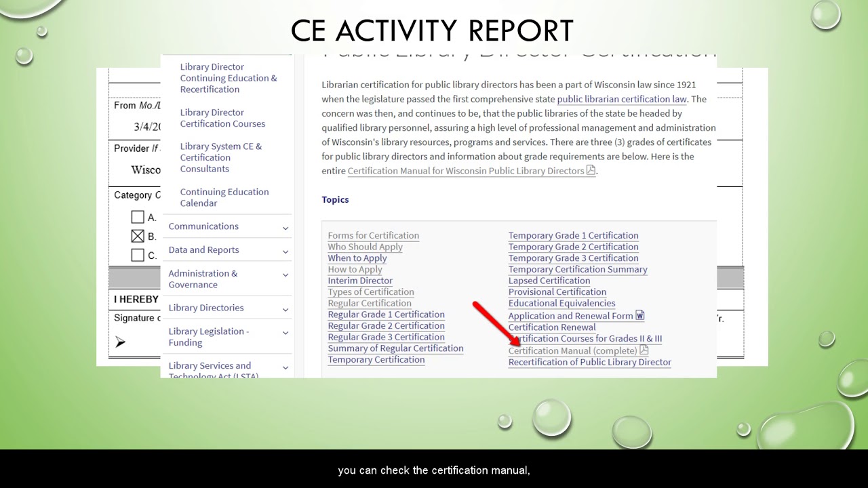The height and width of the screenshot is (488, 868).
Task: Uncheck category B checkbox on form
Action: 138,236
